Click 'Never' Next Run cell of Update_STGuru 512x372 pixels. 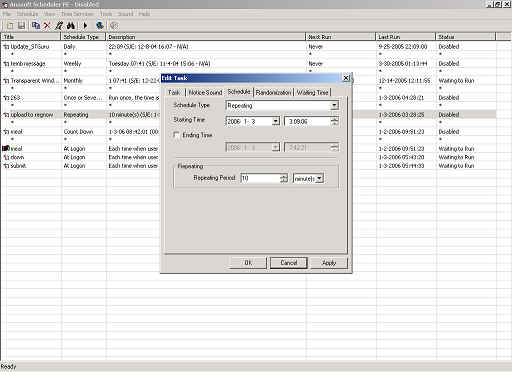coord(315,47)
